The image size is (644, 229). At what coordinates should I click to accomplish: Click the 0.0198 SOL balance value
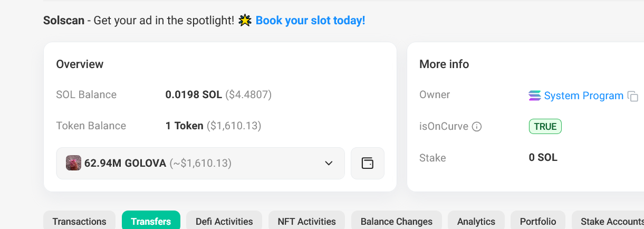(194, 95)
